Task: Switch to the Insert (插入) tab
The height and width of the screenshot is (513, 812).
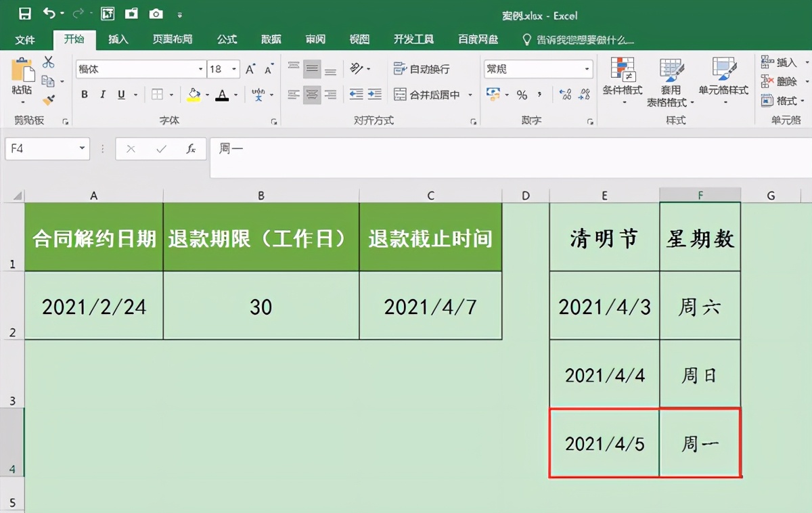Action: (x=118, y=40)
